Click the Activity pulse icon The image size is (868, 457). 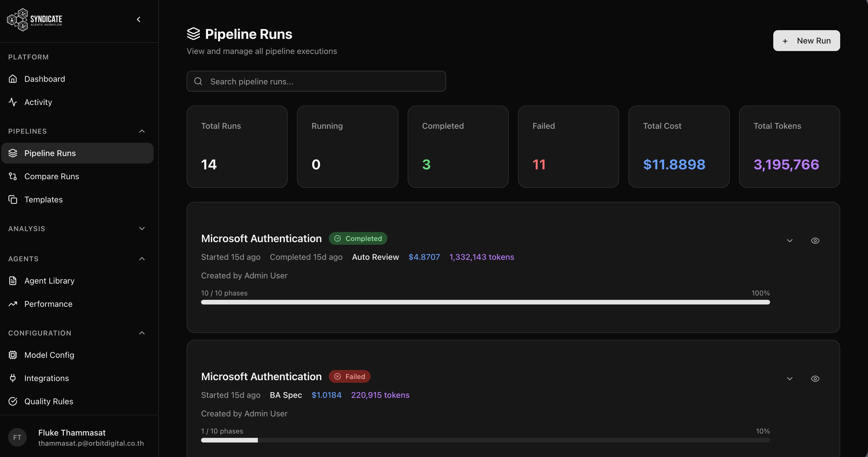pyautogui.click(x=13, y=102)
